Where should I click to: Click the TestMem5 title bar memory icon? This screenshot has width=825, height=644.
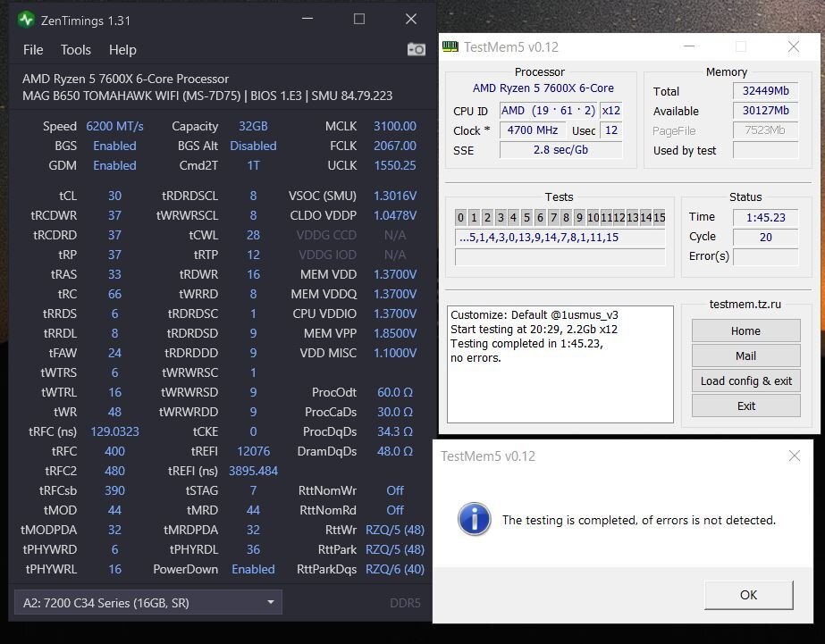450,46
